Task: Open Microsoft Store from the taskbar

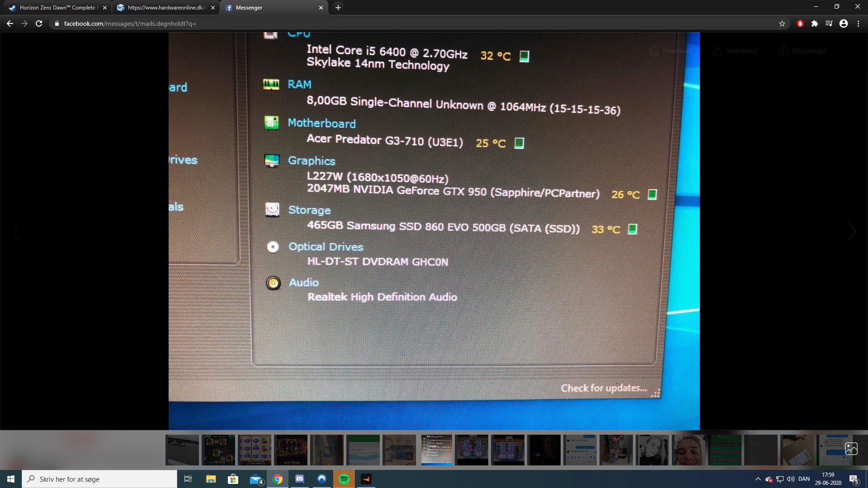Action: pos(233,479)
